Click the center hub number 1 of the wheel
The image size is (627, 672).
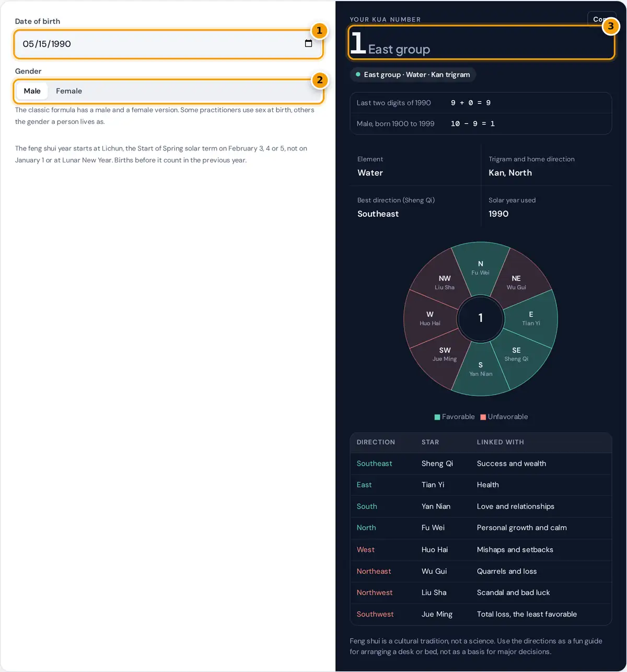481,318
